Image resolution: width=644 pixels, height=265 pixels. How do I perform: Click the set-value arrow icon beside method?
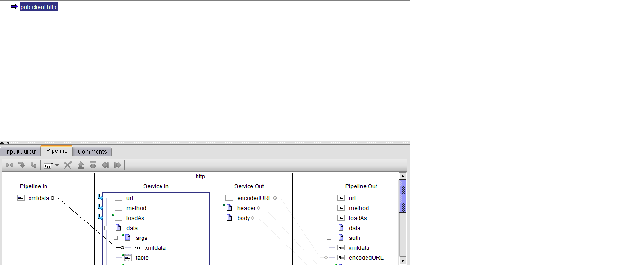pos(100,207)
